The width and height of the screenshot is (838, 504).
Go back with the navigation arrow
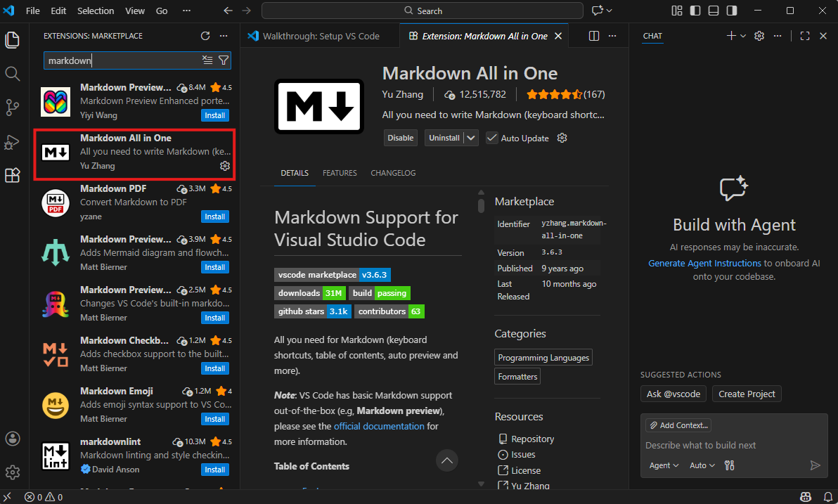click(228, 11)
